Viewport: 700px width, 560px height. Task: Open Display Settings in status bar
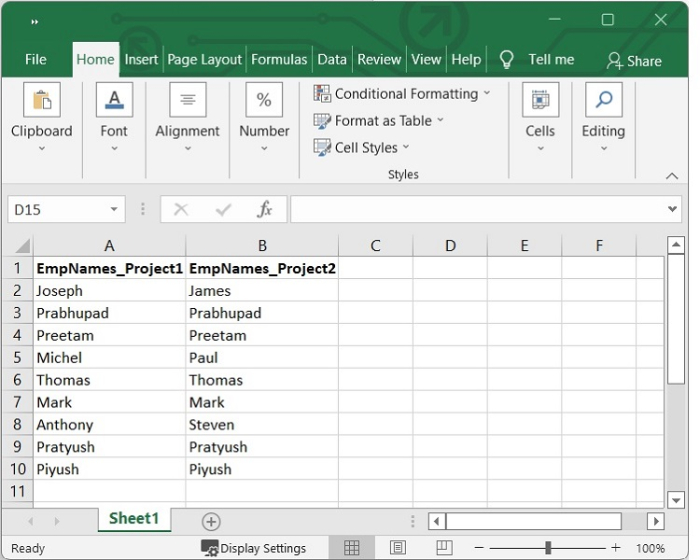point(254,548)
